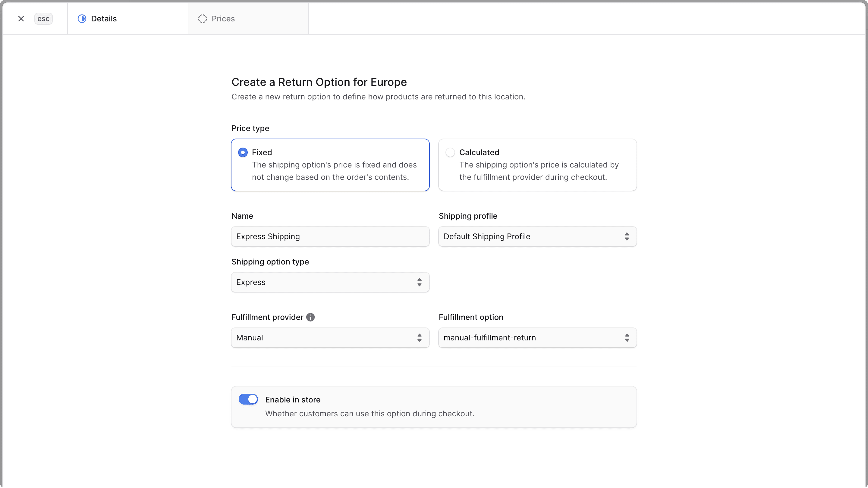The width and height of the screenshot is (868, 488).
Task: Click the half-filled circle icon on the Details step
Action: tap(82, 18)
